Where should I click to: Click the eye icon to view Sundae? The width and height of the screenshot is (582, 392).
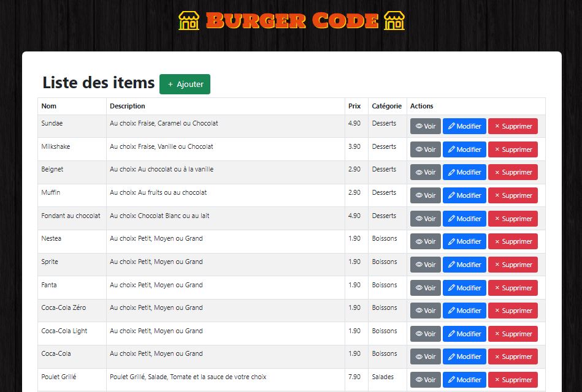coord(419,126)
